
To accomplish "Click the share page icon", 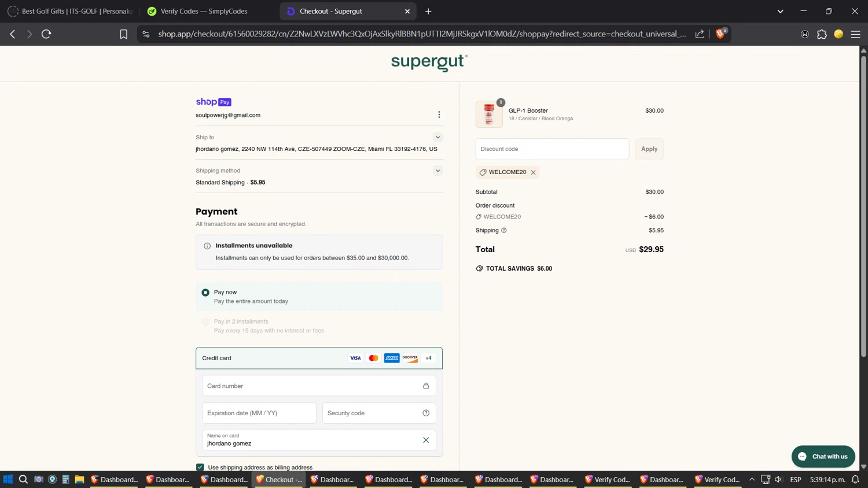I will (x=700, y=34).
